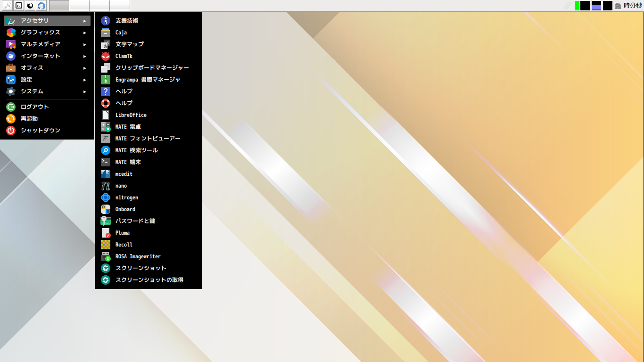The width and height of the screenshot is (644, 362).
Task: Expand オフィス submenu arrow
Action: click(x=85, y=68)
